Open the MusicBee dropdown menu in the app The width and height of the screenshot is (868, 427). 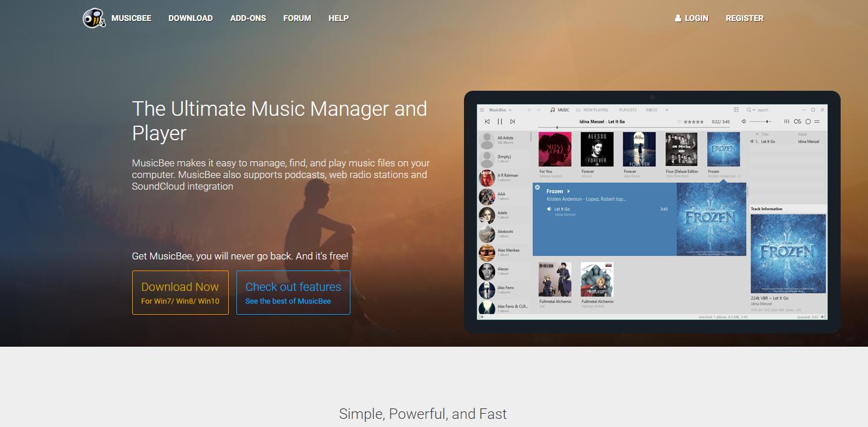(x=500, y=110)
